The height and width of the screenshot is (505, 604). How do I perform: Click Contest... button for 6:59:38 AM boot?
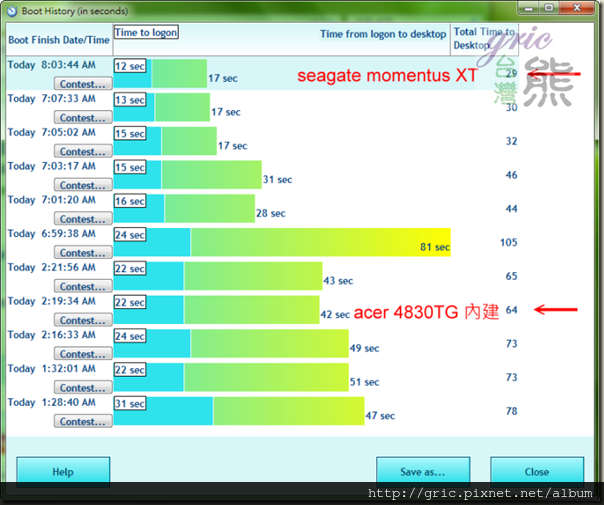[x=83, y=253]
